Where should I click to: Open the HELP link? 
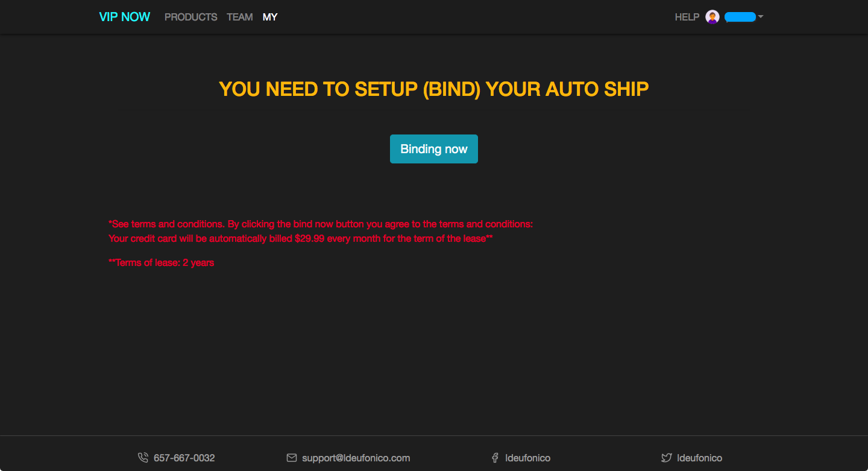click(x=687, y=17)
